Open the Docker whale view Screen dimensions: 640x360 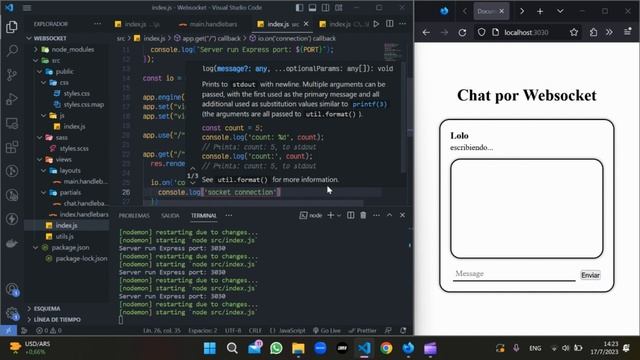[x=12, y=243]
